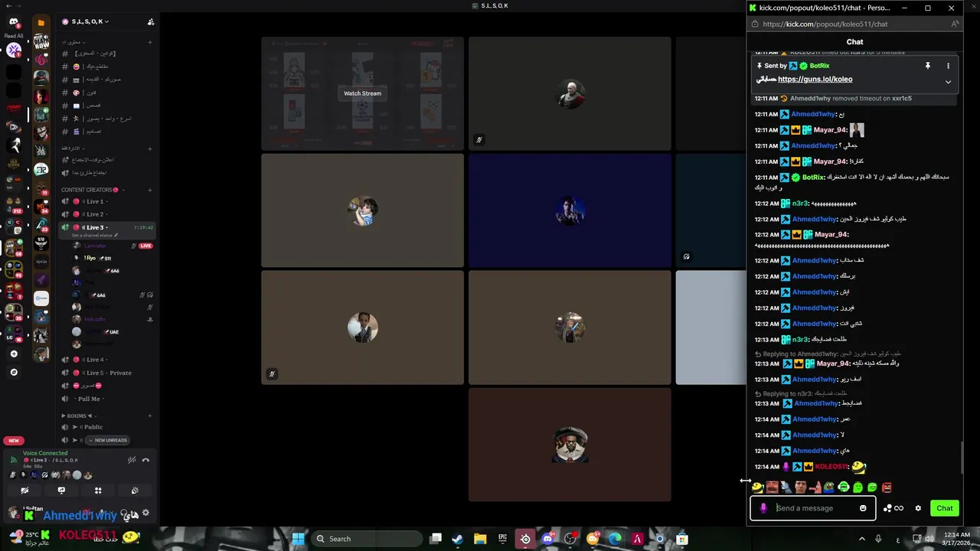Insert the angry red face quick emote
This screenshot has height=551, width=980.
coord(887,487)
